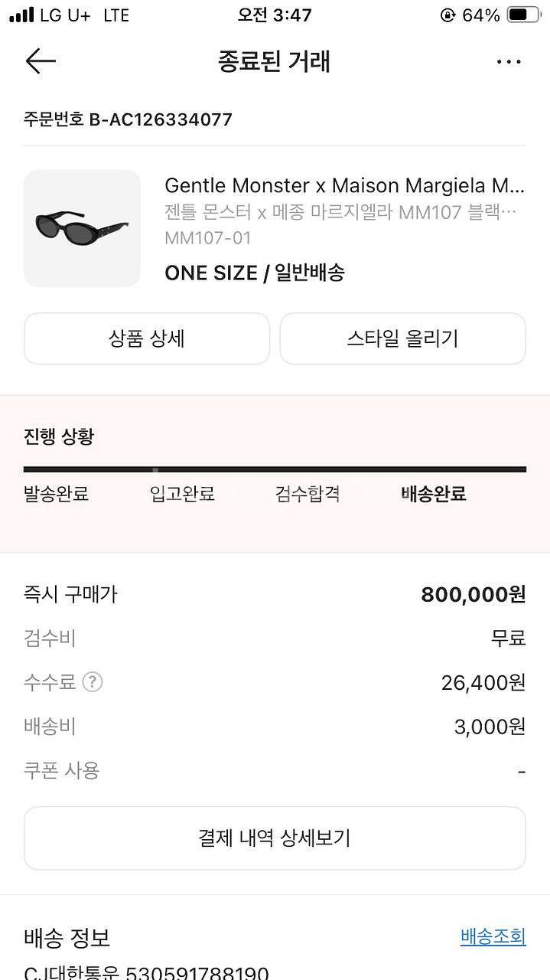Tap the Gentle Monster x Maison Margiela title
The width and height of the screenshot is (550, 980).
point(344,185)
